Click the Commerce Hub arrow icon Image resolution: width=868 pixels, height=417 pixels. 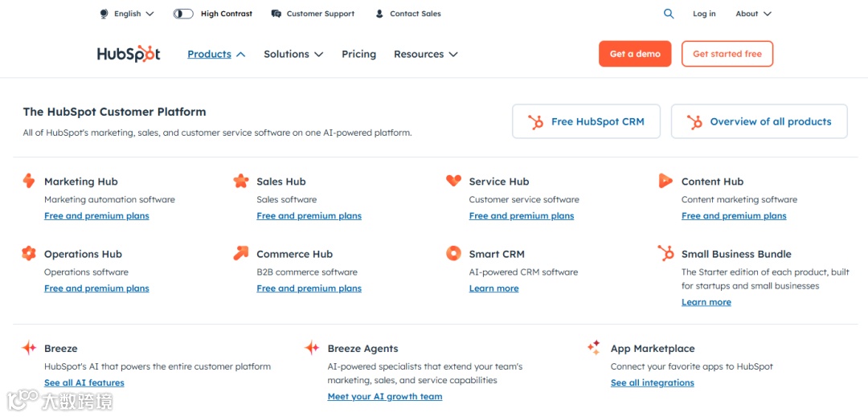[241, 253]
